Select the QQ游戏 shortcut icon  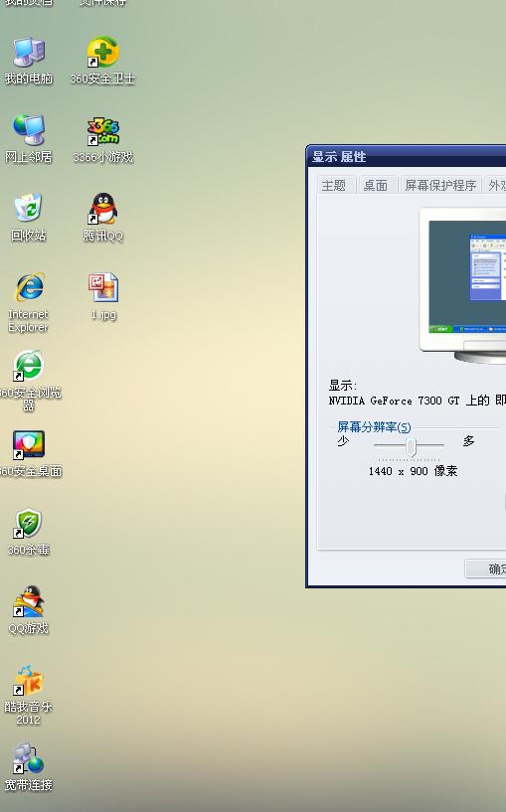pyautogui.click(x=29, y=601)
